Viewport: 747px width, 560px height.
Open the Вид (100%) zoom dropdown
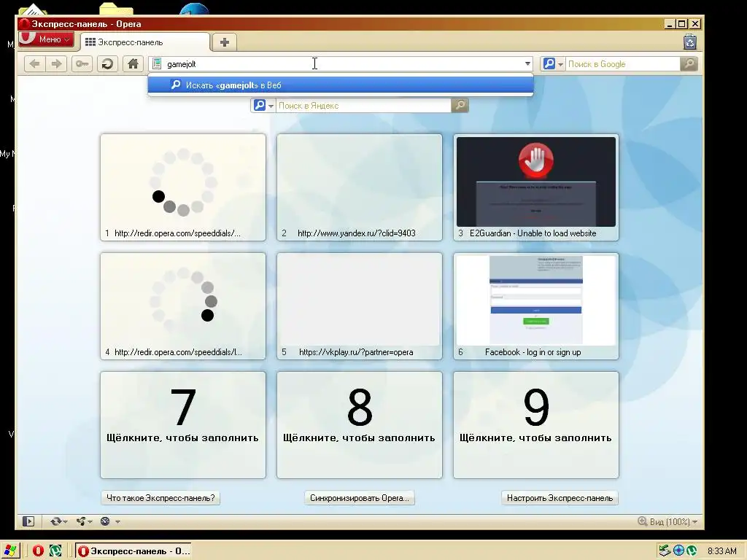pyautogui.click(x=668, y=522)
